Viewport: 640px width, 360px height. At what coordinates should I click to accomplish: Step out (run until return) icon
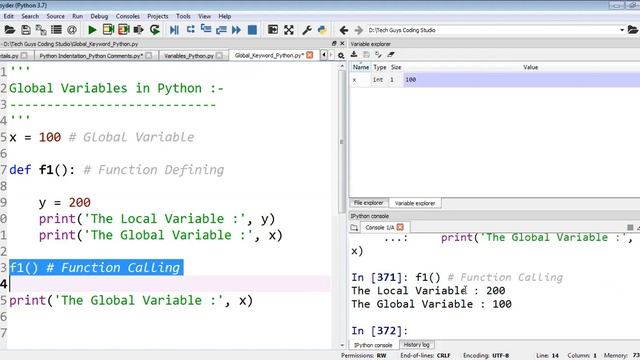[221, 30]
